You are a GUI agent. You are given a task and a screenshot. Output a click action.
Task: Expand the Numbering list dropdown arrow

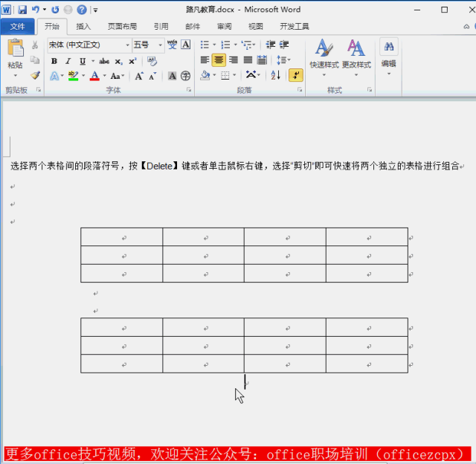coord(235,45)
